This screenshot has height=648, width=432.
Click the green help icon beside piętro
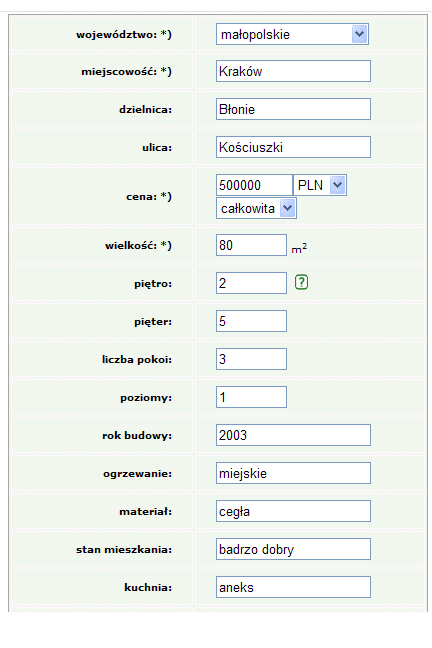[x=301, y=282]
